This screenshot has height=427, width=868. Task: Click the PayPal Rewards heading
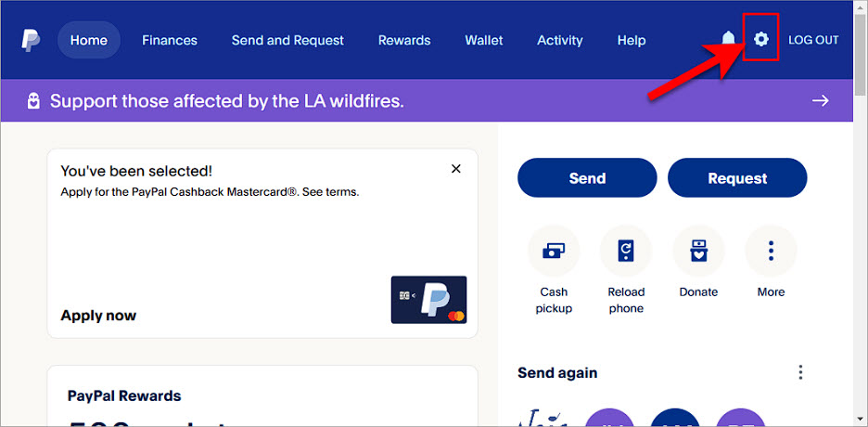pyautogui.click(x=124, y=396)
